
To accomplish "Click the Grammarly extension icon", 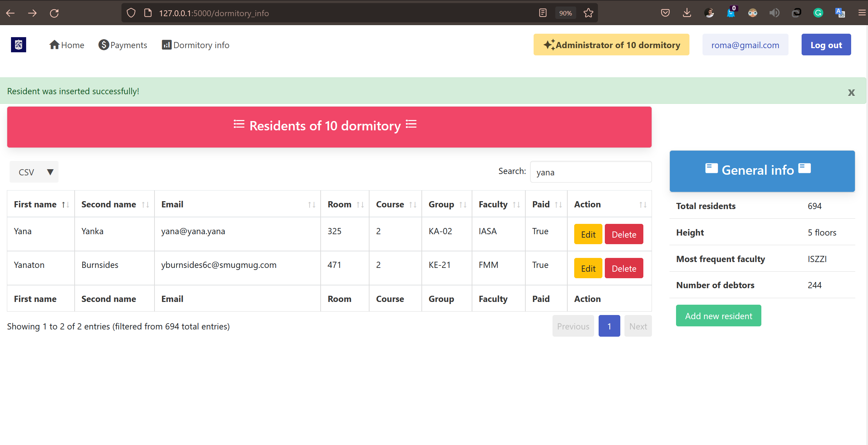I will [x=818, y=13].
